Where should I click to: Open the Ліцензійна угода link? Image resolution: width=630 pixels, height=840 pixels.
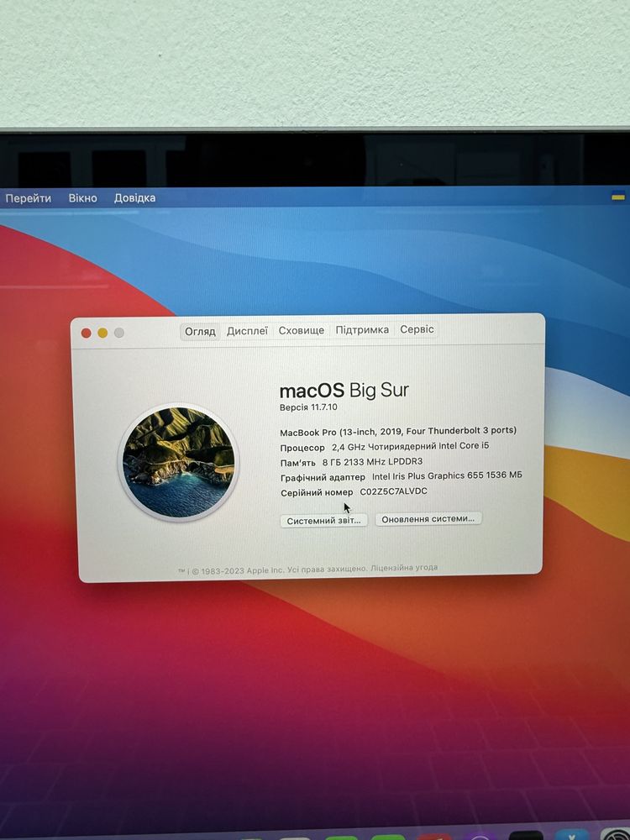pyautogui.click(x=404, y=567)
